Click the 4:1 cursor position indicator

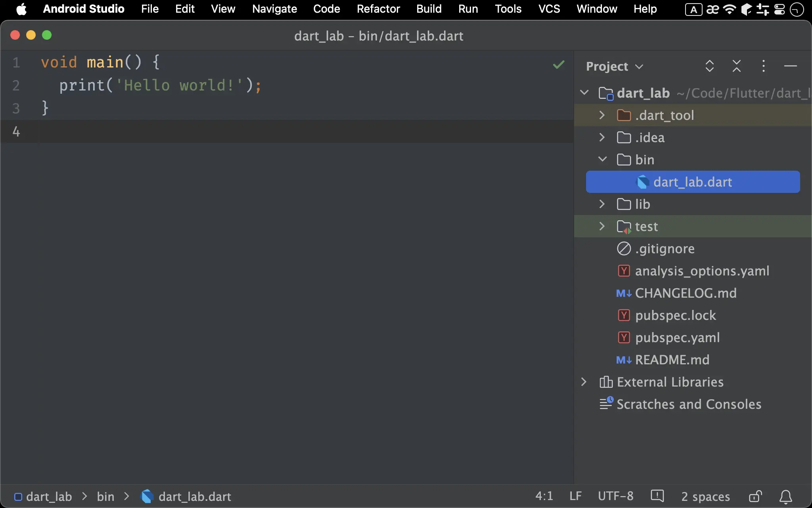pos(544,496)
